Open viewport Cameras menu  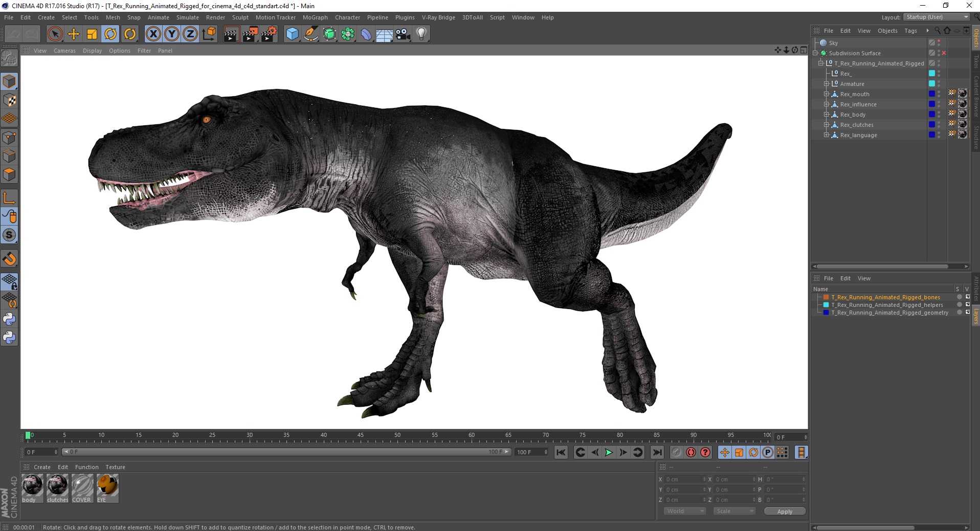tap(64, 51)
